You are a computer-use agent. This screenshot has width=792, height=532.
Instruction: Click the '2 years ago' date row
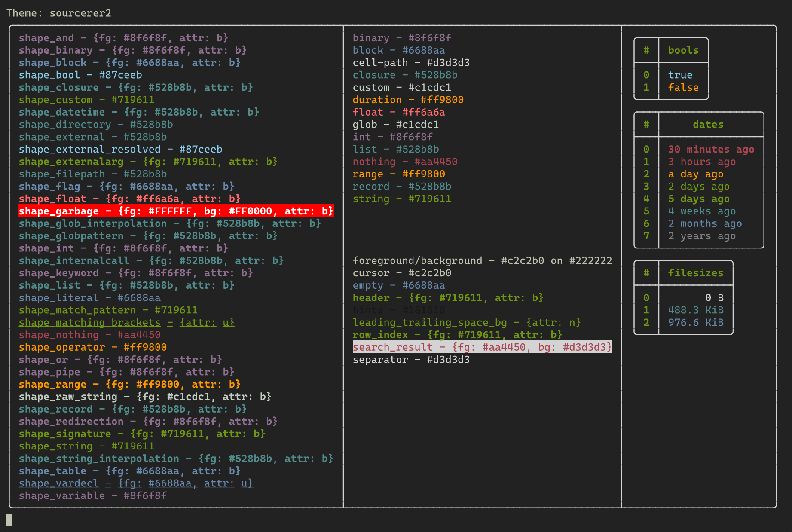coord(701,236)
